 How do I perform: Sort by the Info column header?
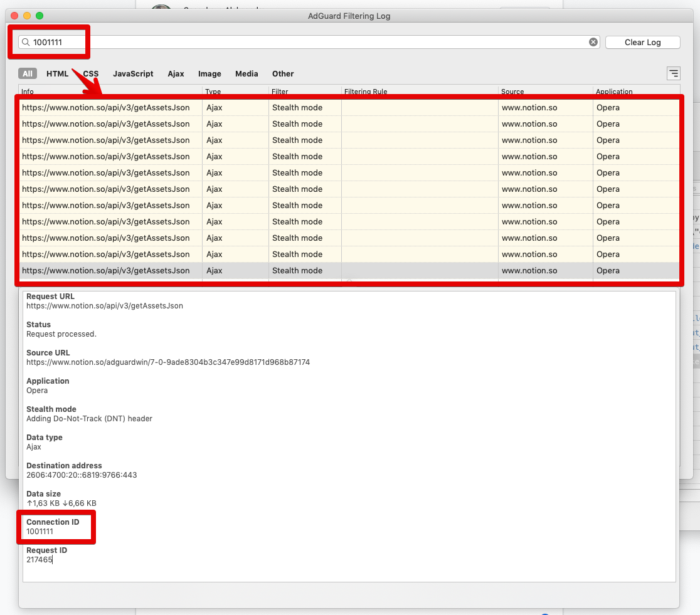coord(110,91)
